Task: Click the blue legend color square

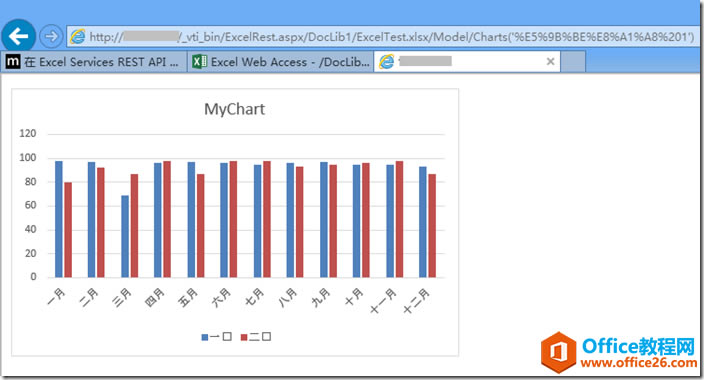Action: tap(205, 337)
